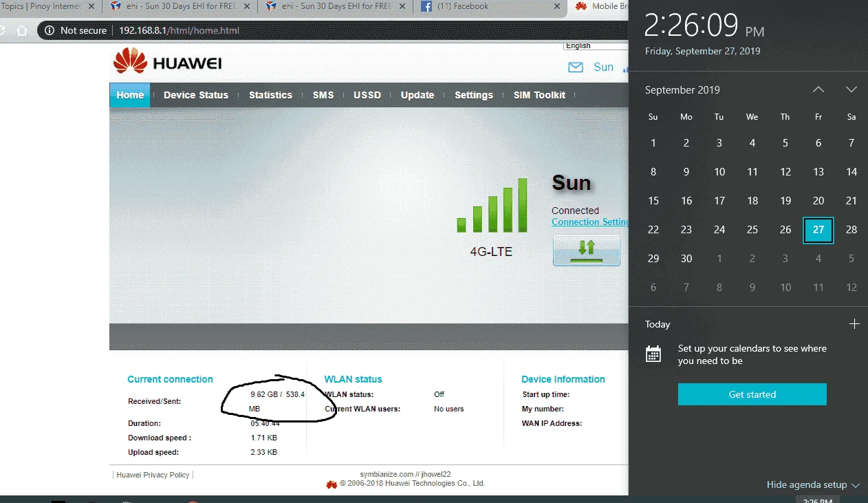The image size is (868, 503).
Task: Click the Duration label
Action: (144, 423)
